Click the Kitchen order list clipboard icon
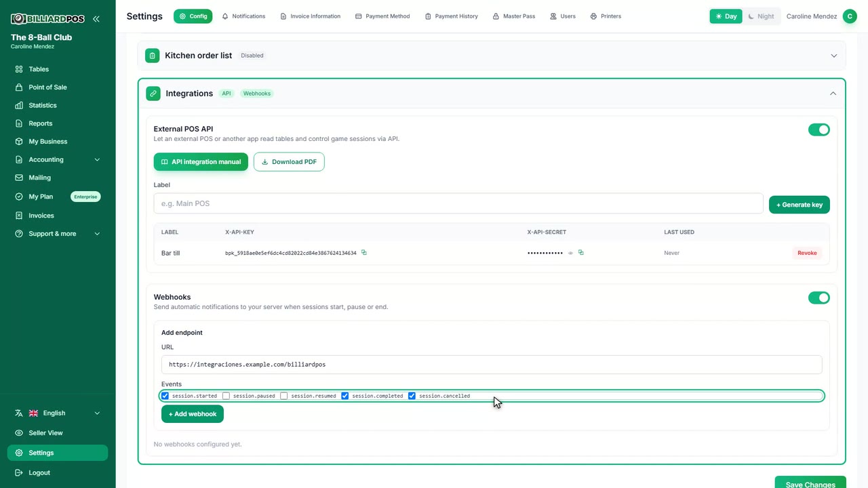 pyautogui.click(x=153, y=56)
